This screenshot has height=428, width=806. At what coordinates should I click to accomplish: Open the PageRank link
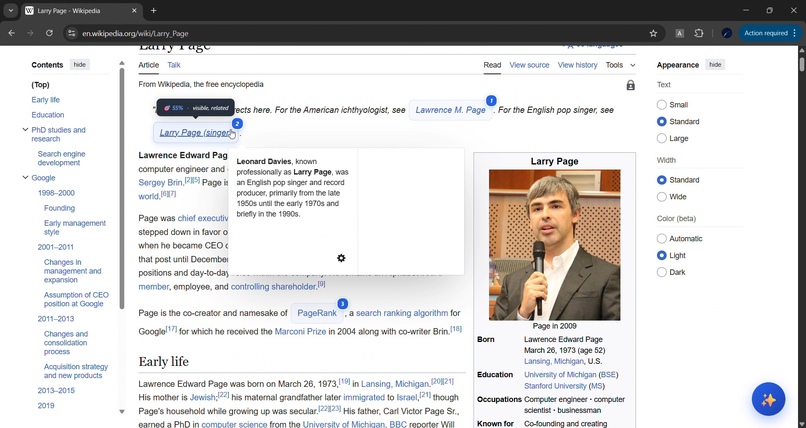[317, 313]
